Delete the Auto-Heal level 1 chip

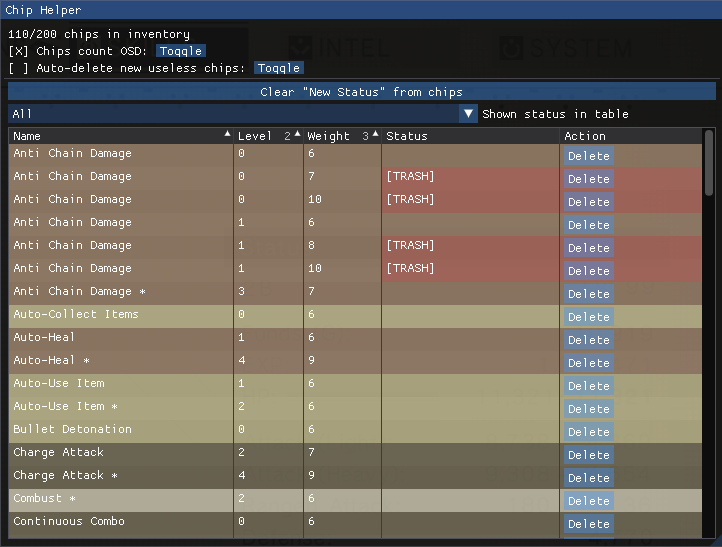588,340
